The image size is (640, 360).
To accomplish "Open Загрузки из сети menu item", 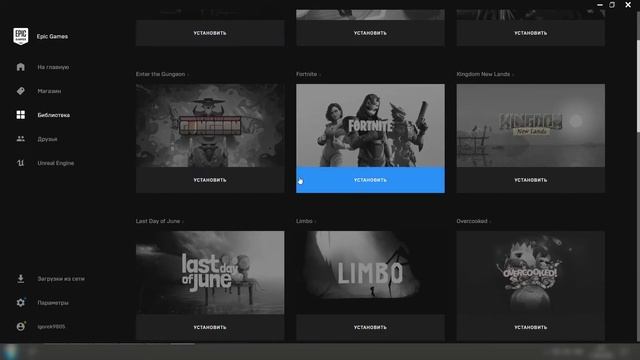I will coord(61,279).
